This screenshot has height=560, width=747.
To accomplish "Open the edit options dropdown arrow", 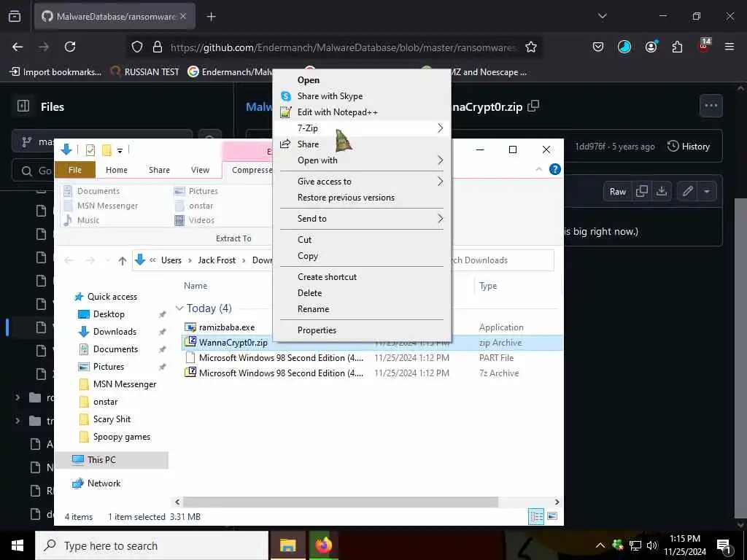I will 707,192.
